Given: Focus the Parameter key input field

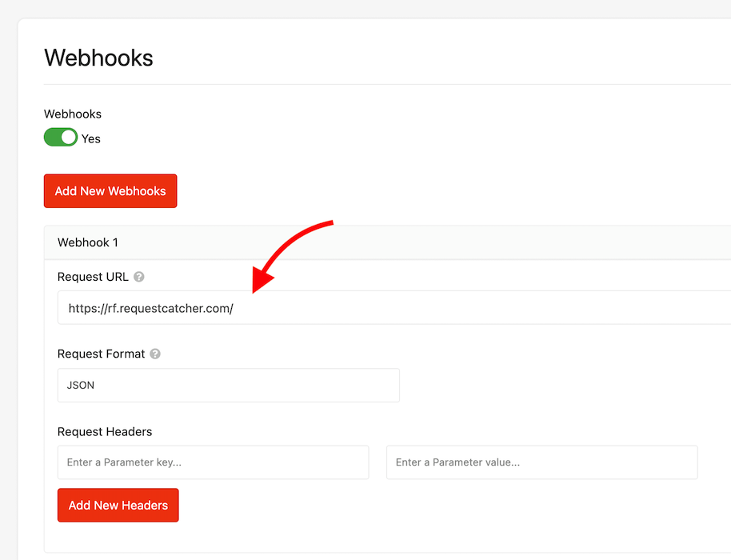Looking at the screenshot, I should click(x=213, y=462).
